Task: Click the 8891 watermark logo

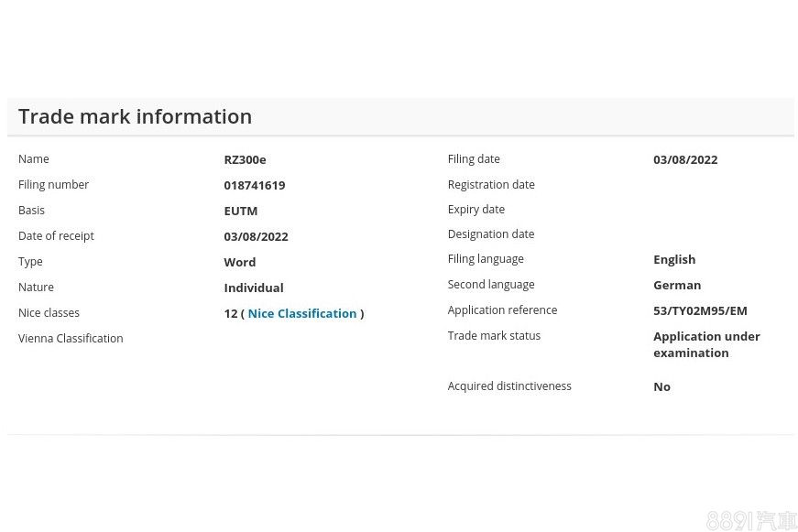Action: [x=751, y=520]
